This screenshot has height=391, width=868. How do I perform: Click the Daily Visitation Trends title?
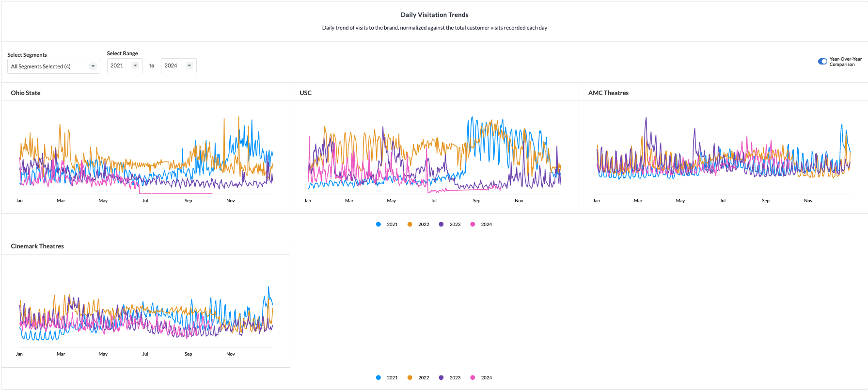click(434, 15)
